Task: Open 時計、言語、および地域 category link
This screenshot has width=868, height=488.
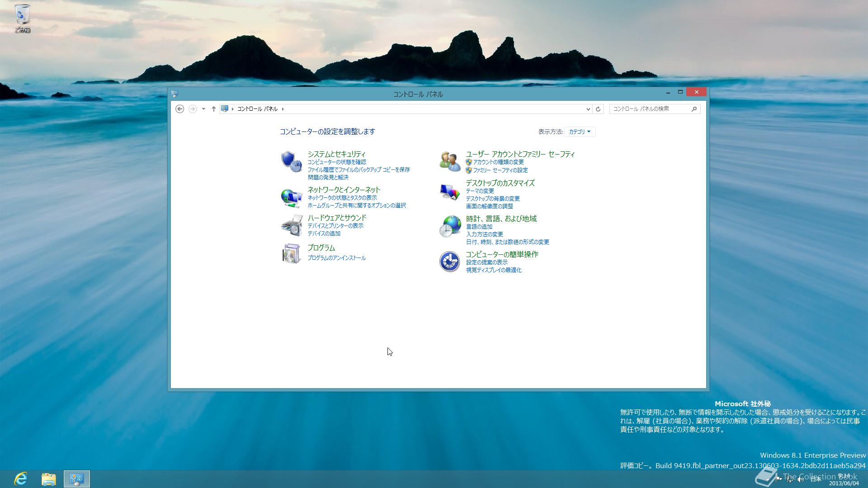Action: click(501, 219)
